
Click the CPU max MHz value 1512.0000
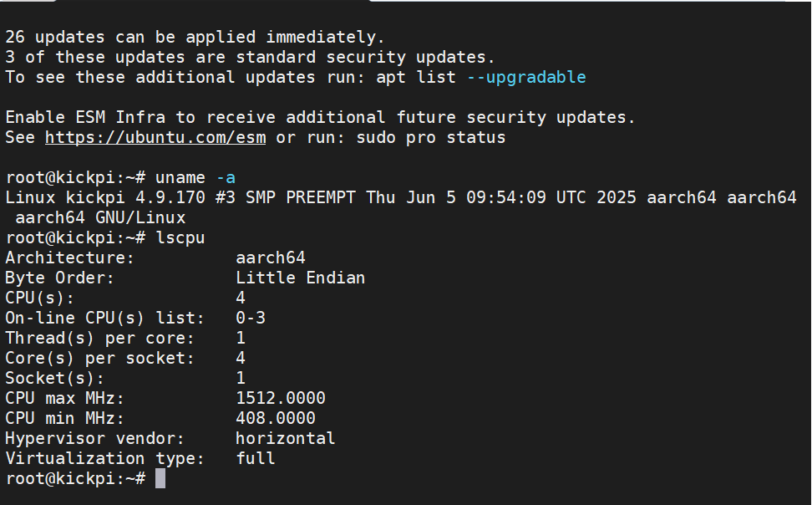click(x=281, y=398)
